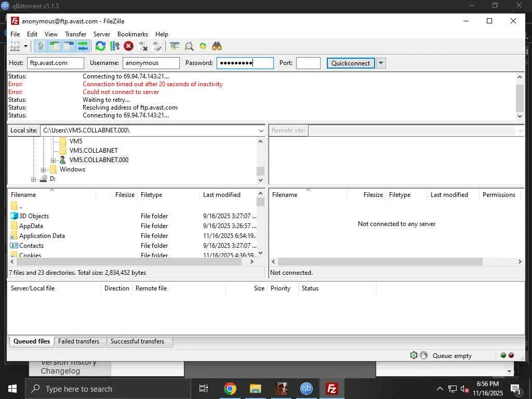
Task: Select the 3D Objects folder
Action: 34,216
